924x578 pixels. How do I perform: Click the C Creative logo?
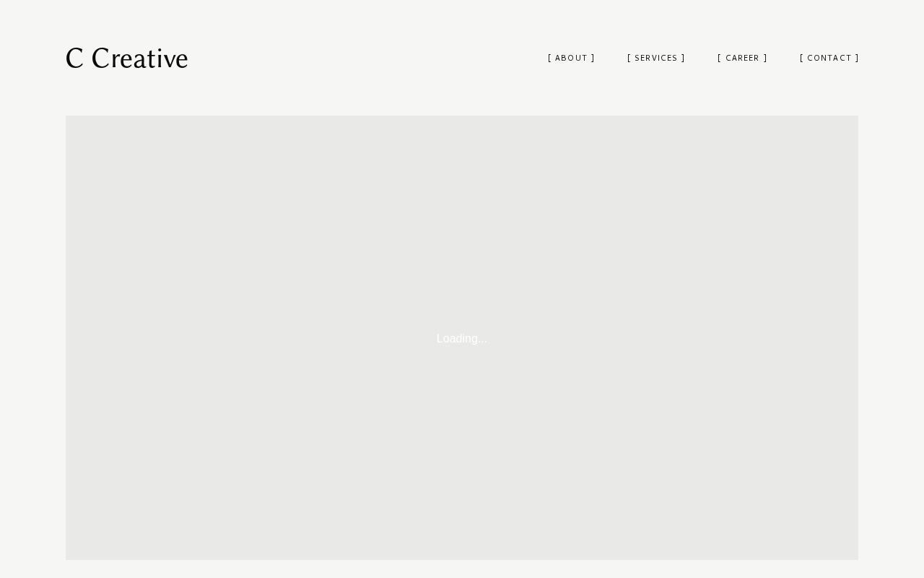click(x=127, y=59)
